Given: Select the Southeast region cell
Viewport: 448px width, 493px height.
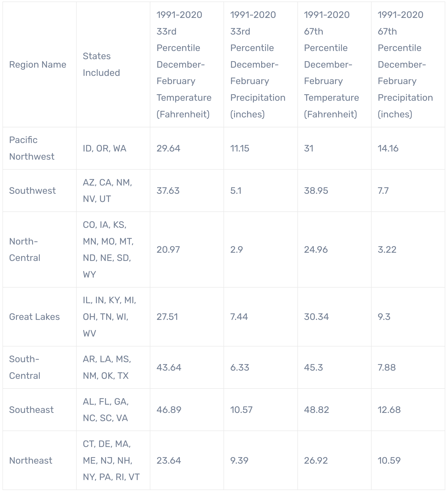Looking at the screenshot, I should (31, 410).
